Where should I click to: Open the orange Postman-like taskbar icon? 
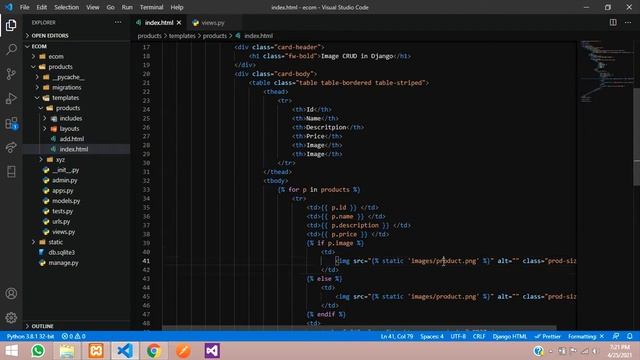tap(183, 351)
